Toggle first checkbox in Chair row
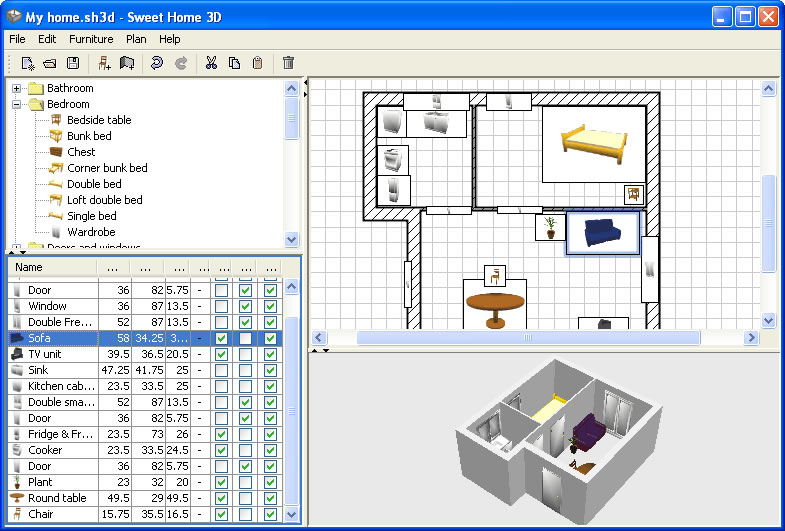The image size is (785, 531). coord(221,514)
